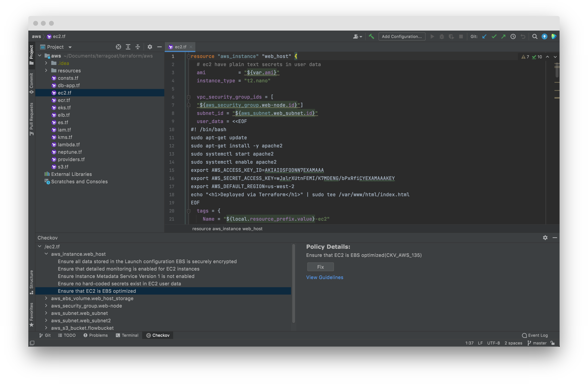Click the Select Opened File target icon
The height and width of the screenshot is (387, 588).
(x=118, y=47)
